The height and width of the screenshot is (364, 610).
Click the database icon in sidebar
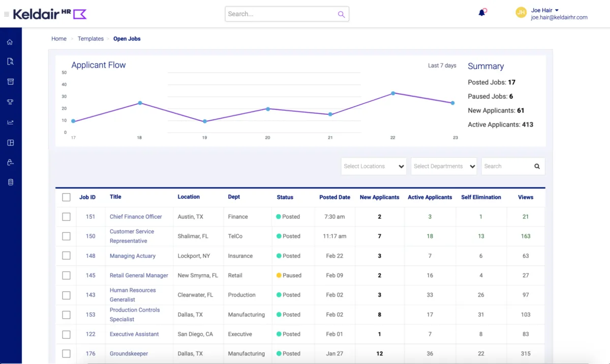pyautogui.click(x=10, y=182)
